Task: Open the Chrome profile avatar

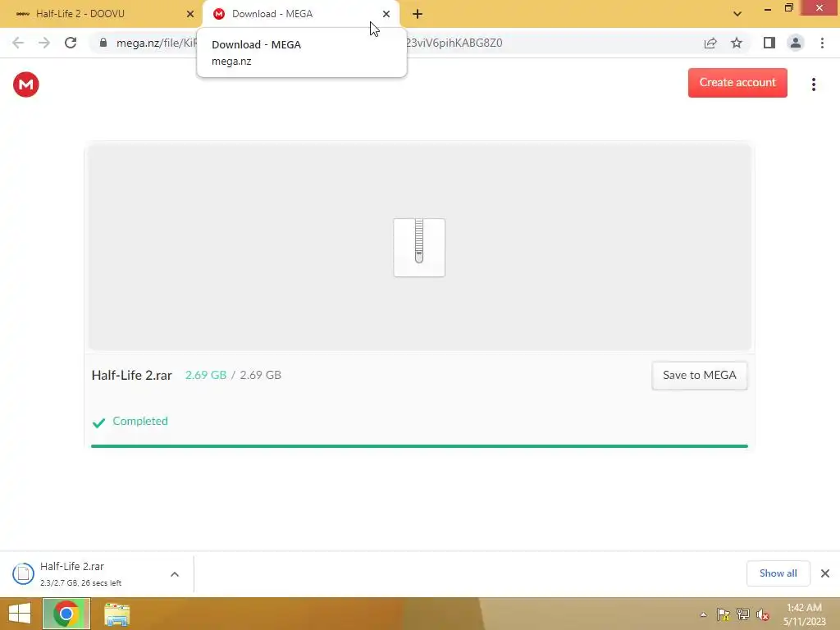Action: tap(796, 43)
